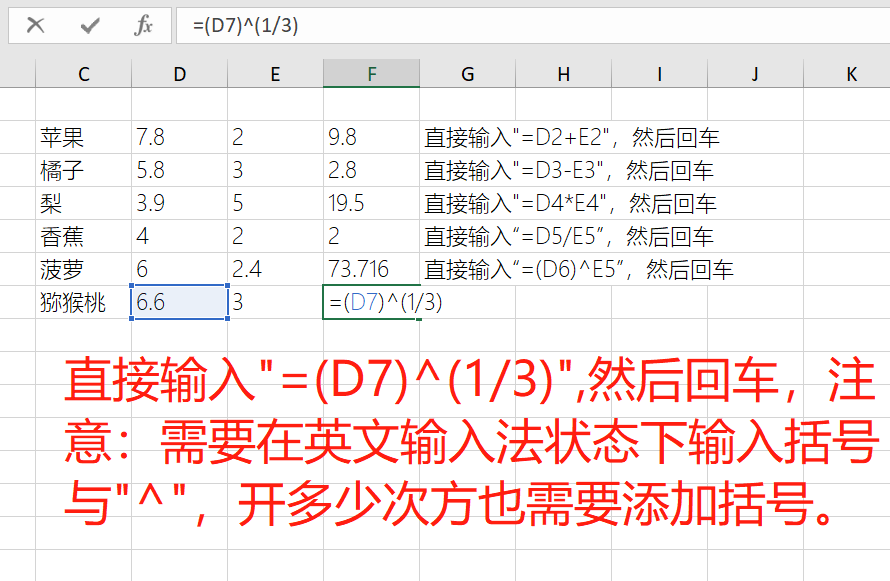
Task: Click note text 直接输入"=D4*E4"
Action: click(516, 203)
